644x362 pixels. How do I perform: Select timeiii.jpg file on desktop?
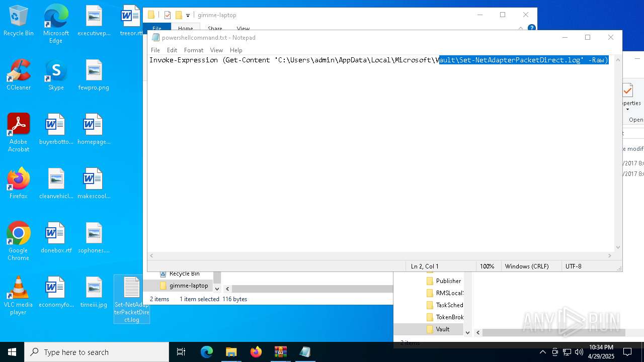(x=94, y=292)
